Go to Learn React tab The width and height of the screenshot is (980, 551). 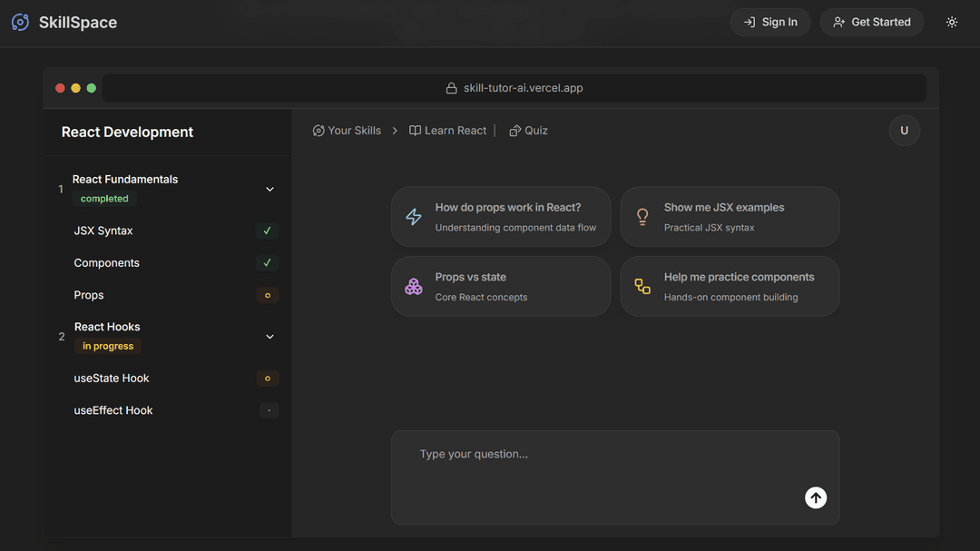[x=447, y=131]
